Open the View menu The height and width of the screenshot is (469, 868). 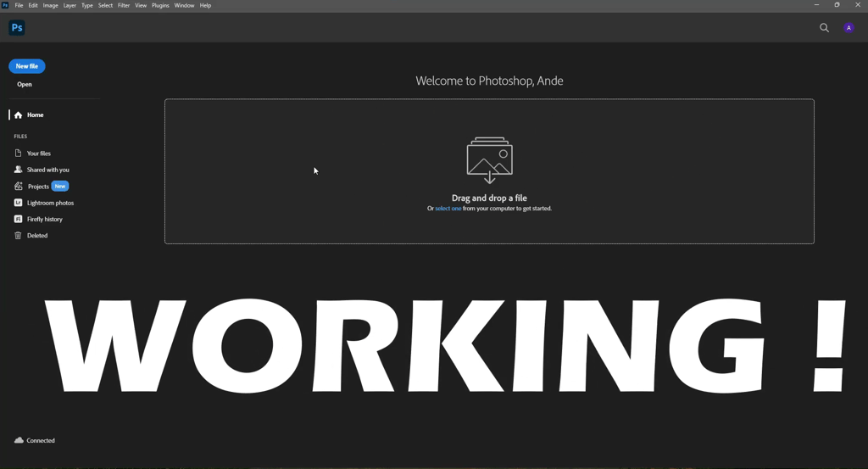point(141,6)
